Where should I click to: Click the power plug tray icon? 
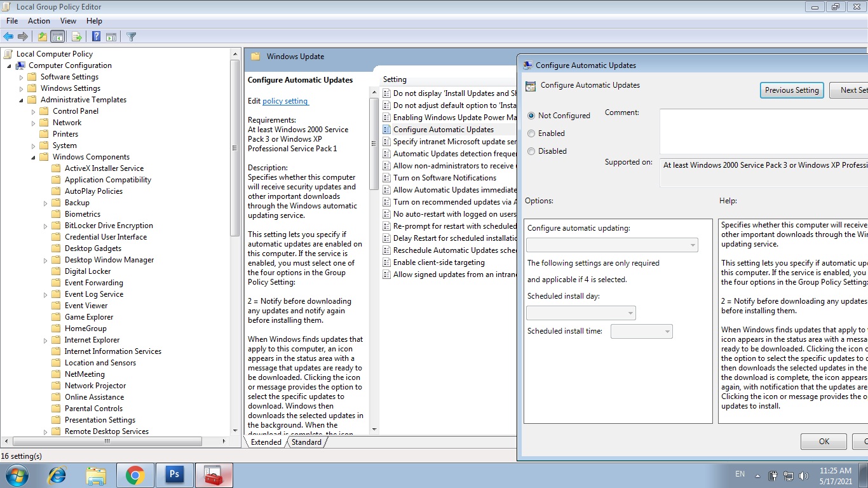[773, 475]
